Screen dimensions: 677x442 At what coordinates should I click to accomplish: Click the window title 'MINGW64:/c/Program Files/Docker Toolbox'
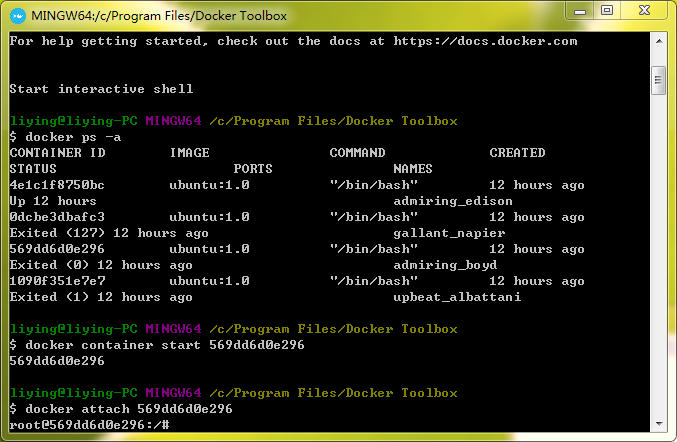tap(159, 16)
